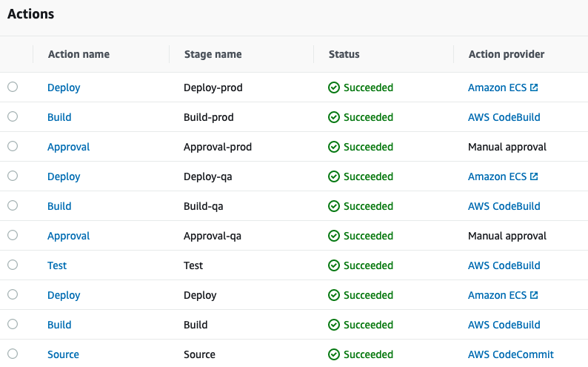Open the Source action link
This screenshot has width=588, height=367.
coord(63,354)
